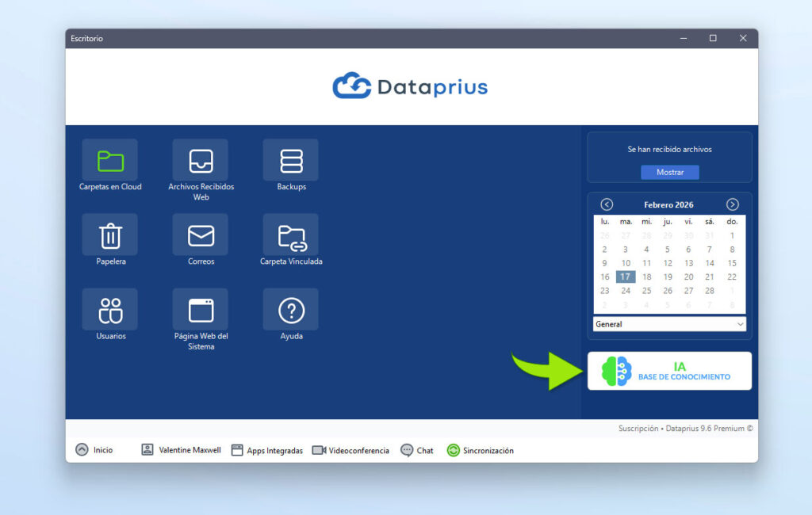Open Carpetas en Cloud folder icon
Screen dimensions: 812x515
[109, 161]
